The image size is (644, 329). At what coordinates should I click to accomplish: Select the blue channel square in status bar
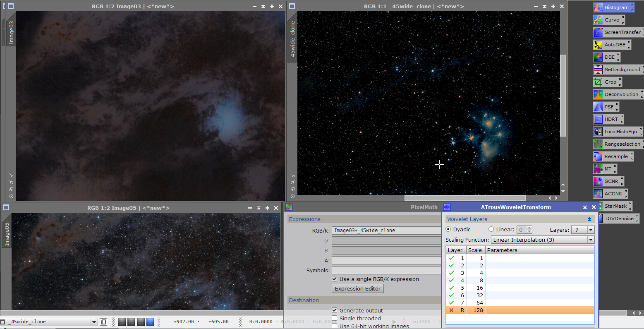point(150,322)
